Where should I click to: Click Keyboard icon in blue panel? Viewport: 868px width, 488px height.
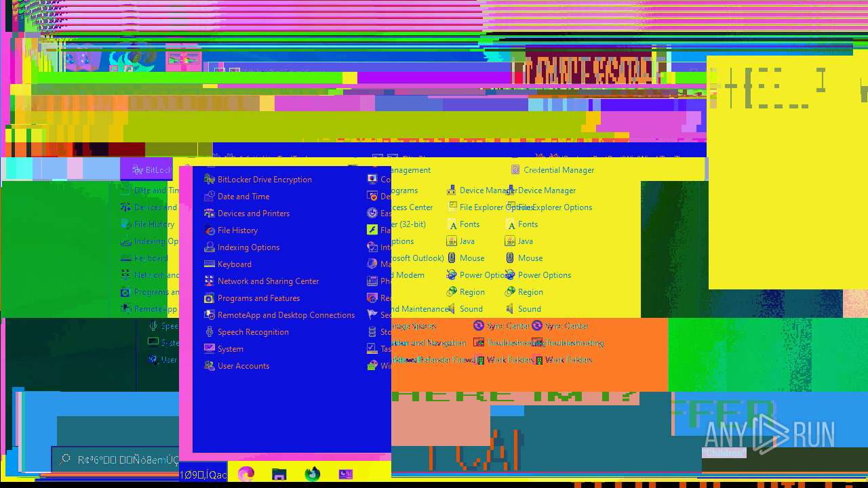tap(210, 264)
